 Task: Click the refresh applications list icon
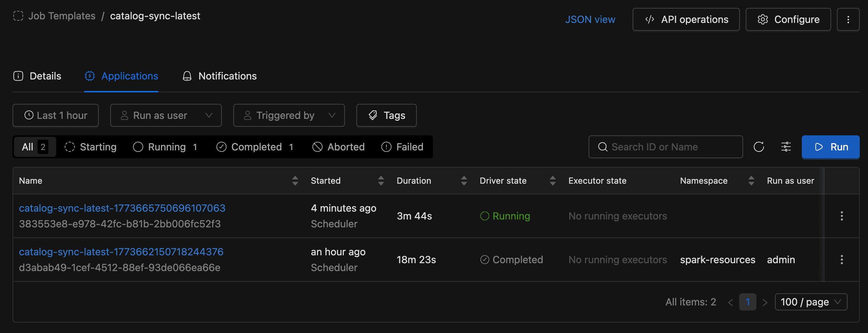pos(759,147)
